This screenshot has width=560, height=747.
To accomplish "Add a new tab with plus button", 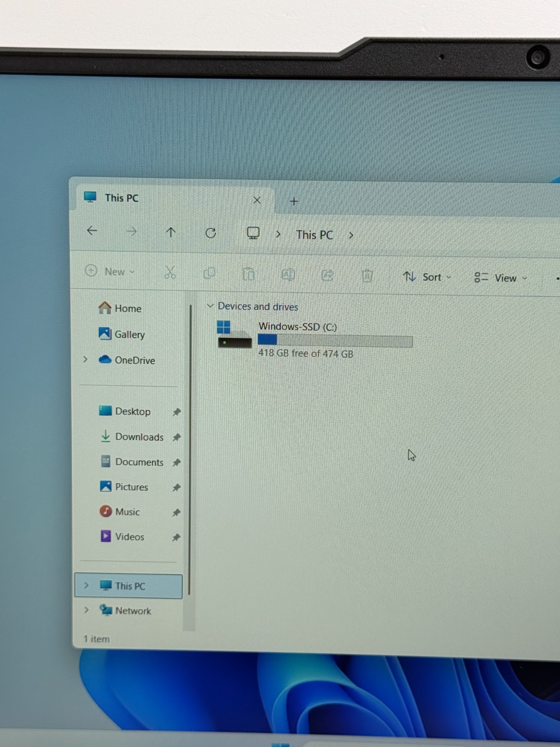I will click(x=294, y=201).
